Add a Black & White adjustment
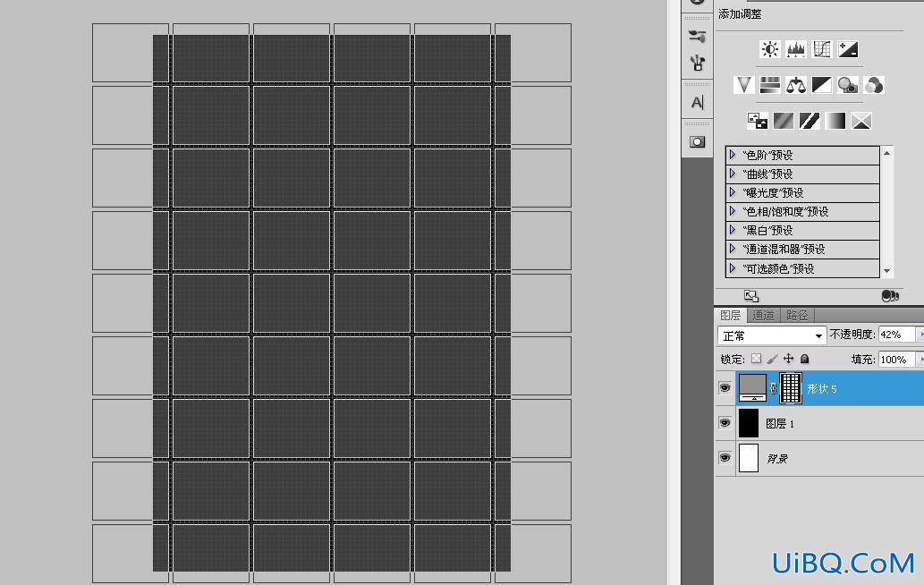Screen dimensions: 924x585 [821, 85]
